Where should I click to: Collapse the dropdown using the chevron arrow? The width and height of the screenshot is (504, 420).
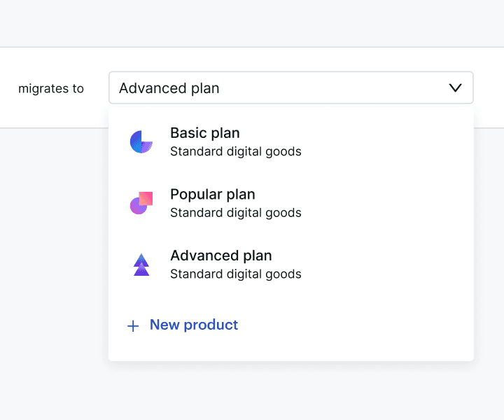(x=455, y=88)
